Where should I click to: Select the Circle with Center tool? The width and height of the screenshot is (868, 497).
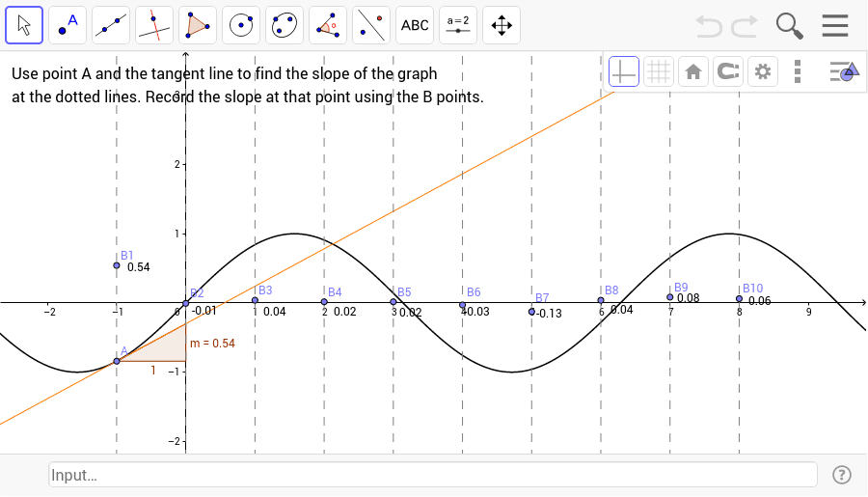pos(241,25)
